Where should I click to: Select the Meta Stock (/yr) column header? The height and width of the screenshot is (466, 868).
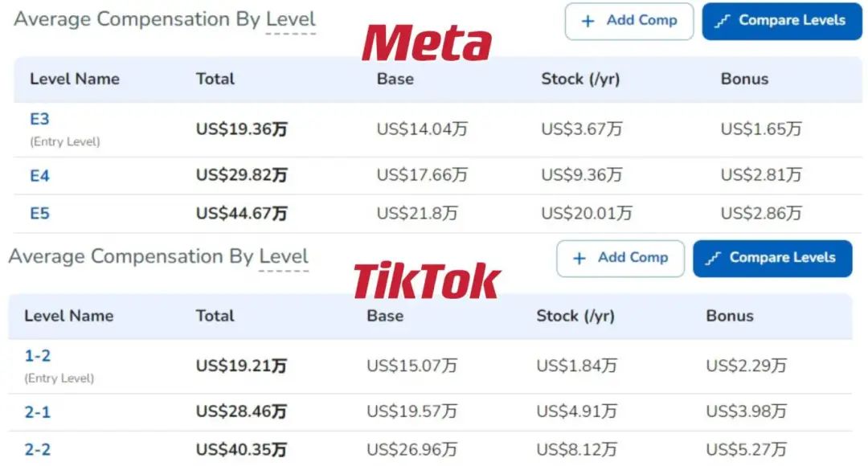tap(580, 80)
